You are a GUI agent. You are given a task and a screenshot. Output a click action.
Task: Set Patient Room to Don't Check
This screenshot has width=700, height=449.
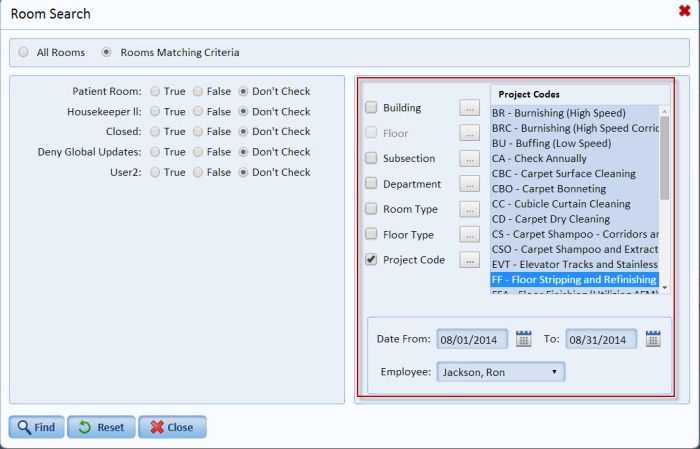[243, 91]
